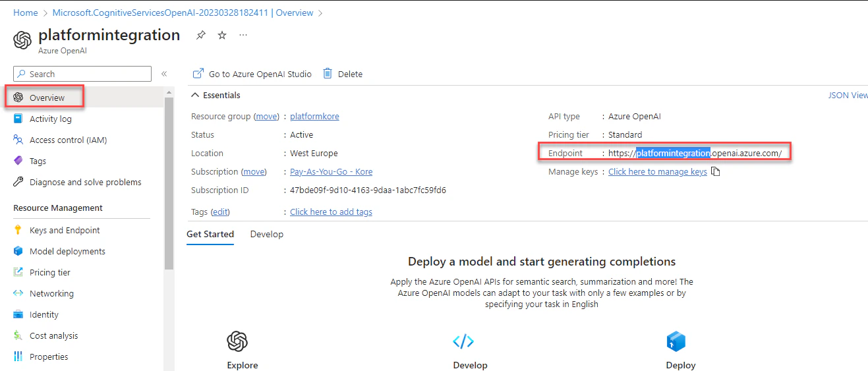
Task: Open Properties in the sidebar
Action: pyautogui.click(x=49, y=357)
